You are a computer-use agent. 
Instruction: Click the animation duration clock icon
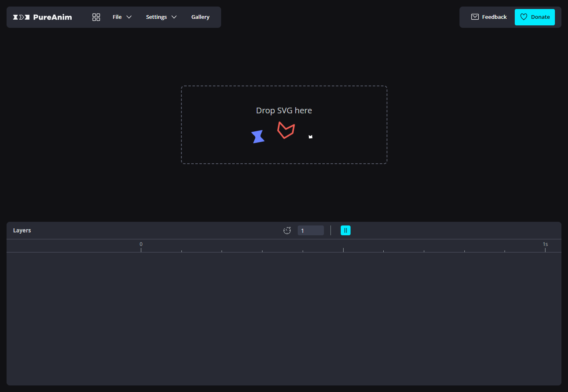click(x=287, y=230)
